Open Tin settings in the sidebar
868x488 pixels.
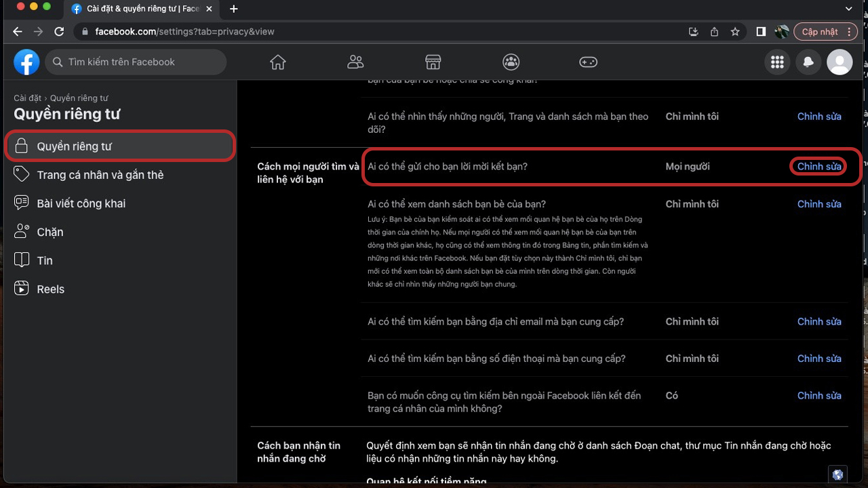[x=120, y=260]
